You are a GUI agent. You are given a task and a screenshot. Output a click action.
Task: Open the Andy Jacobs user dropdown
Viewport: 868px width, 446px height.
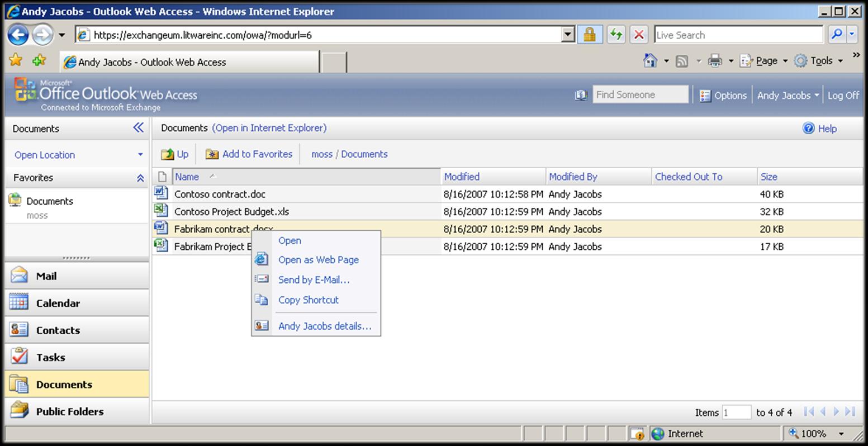[x=788, y=96]
